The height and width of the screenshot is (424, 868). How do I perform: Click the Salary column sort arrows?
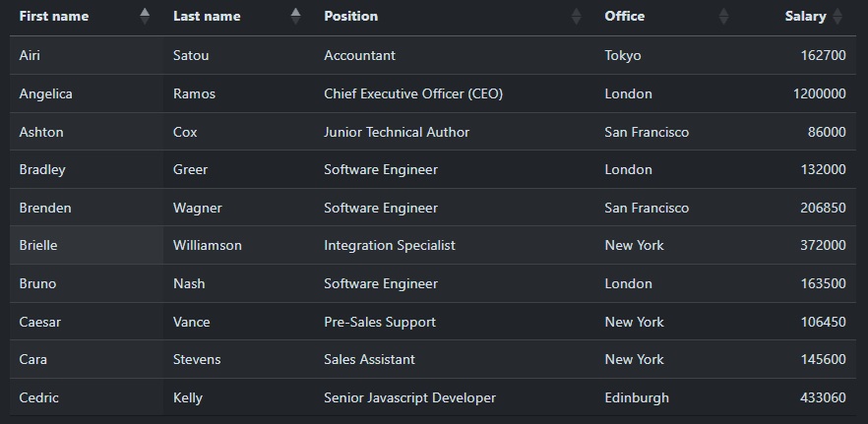coord(837,16)
